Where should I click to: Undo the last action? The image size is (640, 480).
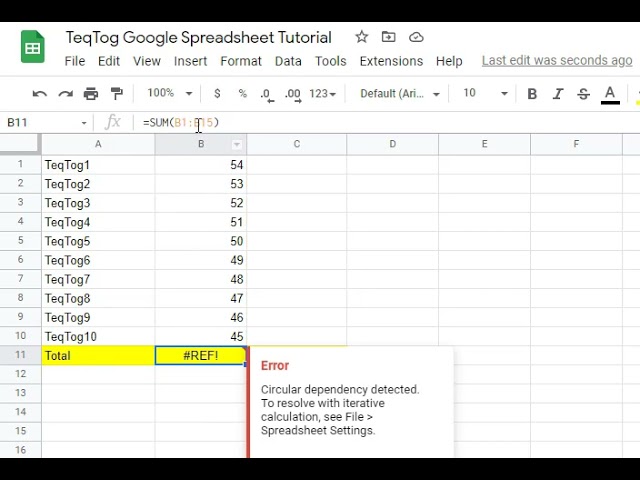(40, 94)
